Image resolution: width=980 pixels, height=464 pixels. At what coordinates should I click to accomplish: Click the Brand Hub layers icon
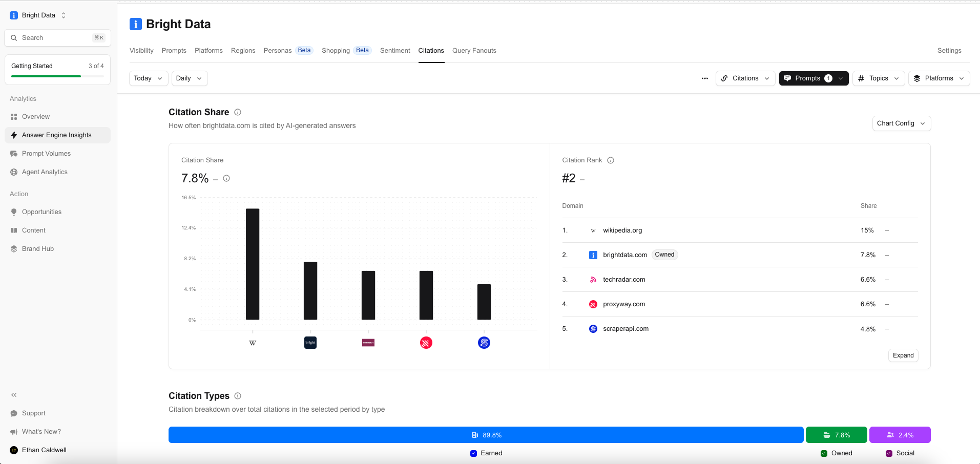click(x=14, y=249)
